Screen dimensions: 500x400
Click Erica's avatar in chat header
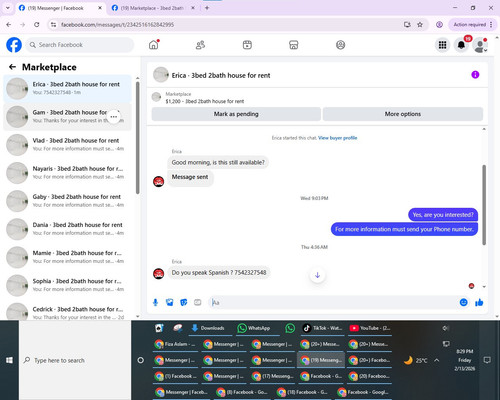coord(161,75)
